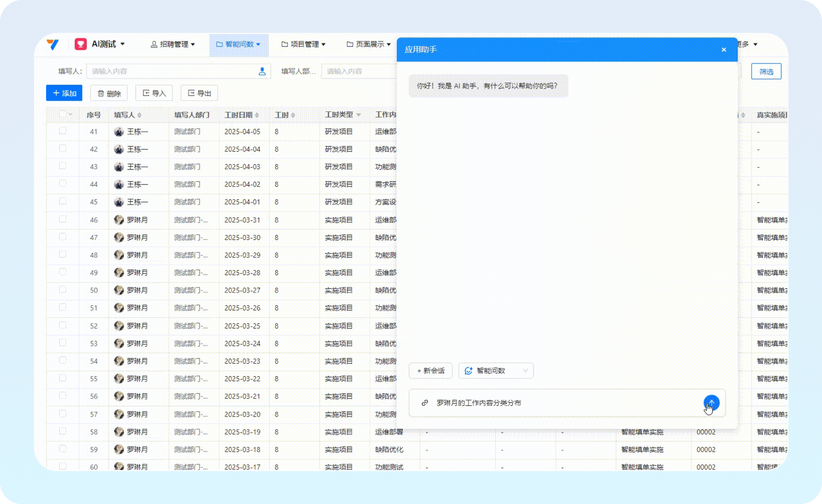Open the 页面展示 menu
Image resolution: width=822 pixels, height=504 pixels.
point(369,44)
